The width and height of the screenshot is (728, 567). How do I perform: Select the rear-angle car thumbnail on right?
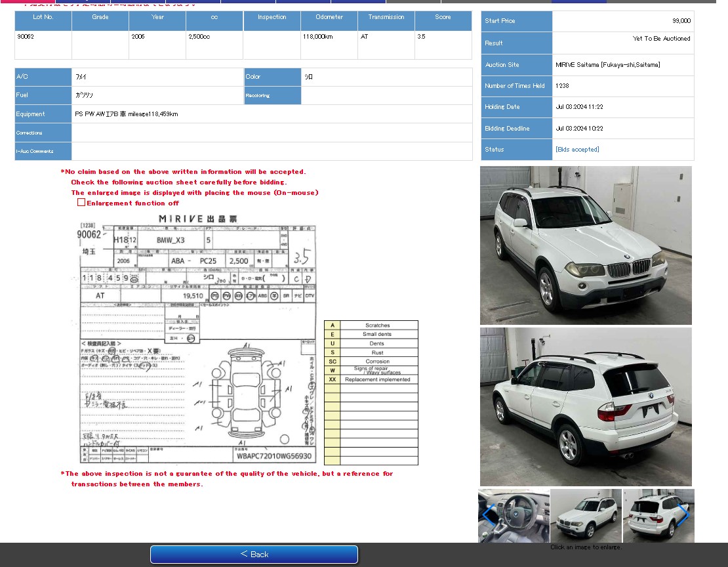(x=658, y=515)
